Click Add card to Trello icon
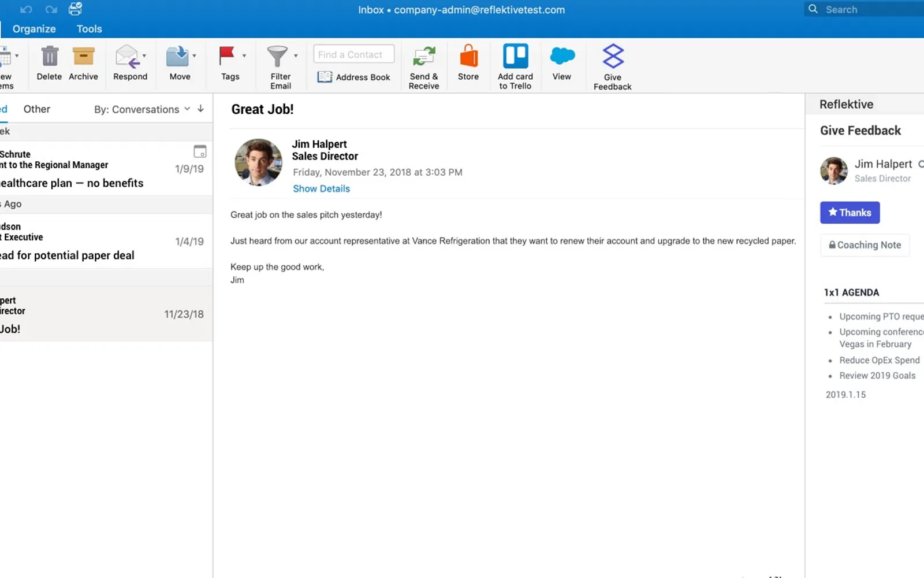This screenshot has width=924, height=578. point(516,56)
